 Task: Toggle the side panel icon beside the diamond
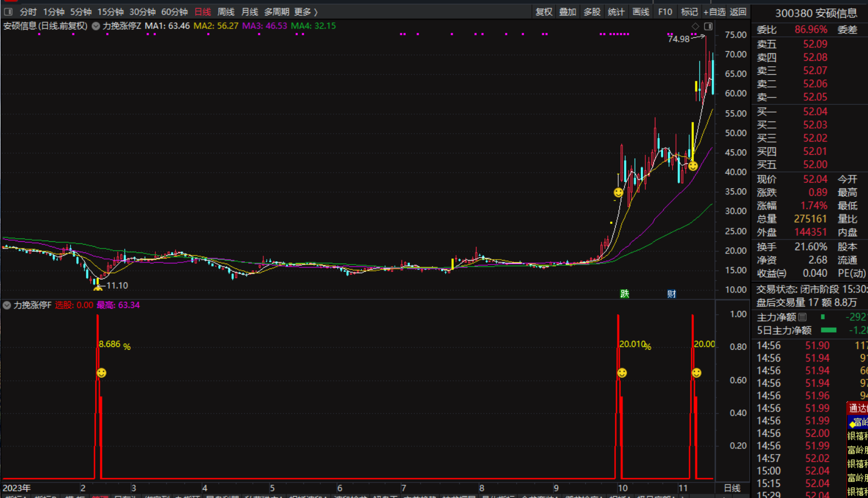pos(708,26)
